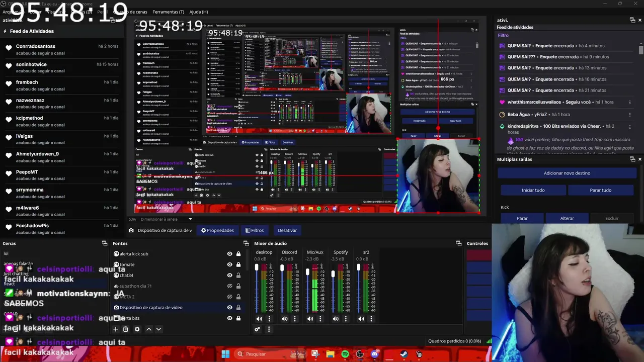Toggle visibility of alerta kick sub source

(x=229, y=254)
